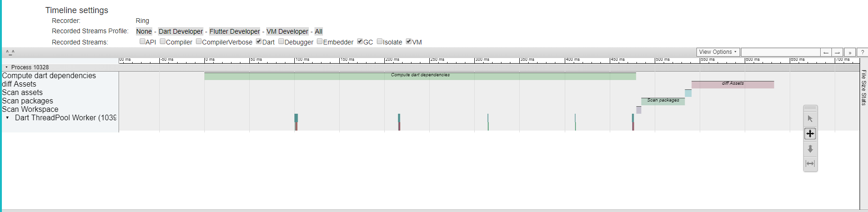Select the VM Developer profile
Screen dimensions: 868x212
287,31
